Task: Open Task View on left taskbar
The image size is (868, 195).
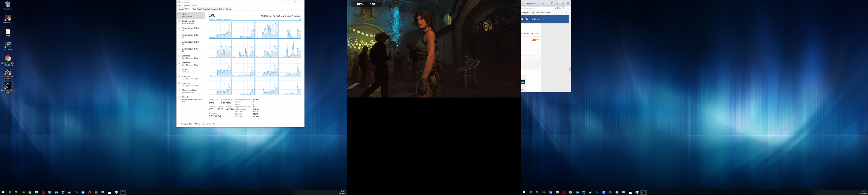Action: tap(16, 192)
